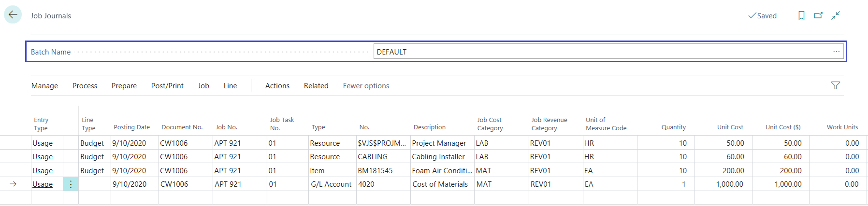Image resolution: width=868 pixels, height=206 pixels.
Task: Click the collapse page arrows icon
Action: pos(836,15)
